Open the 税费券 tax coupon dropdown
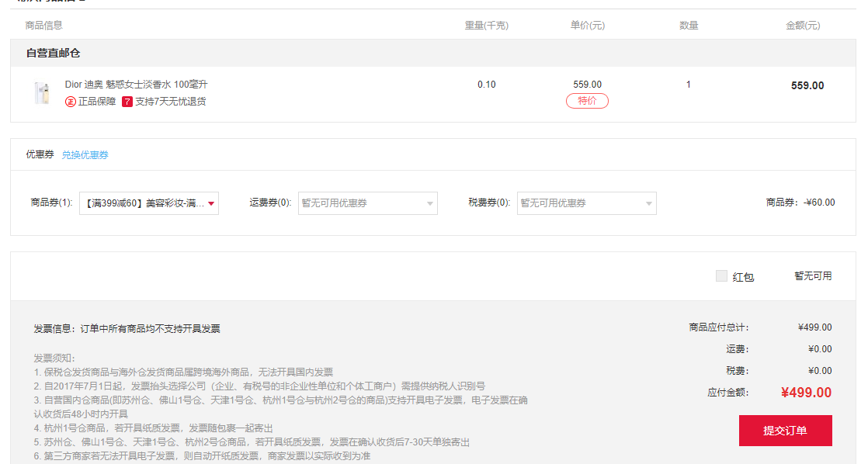The width and height of the screenshot is (868, 464). tap(587, 203)
